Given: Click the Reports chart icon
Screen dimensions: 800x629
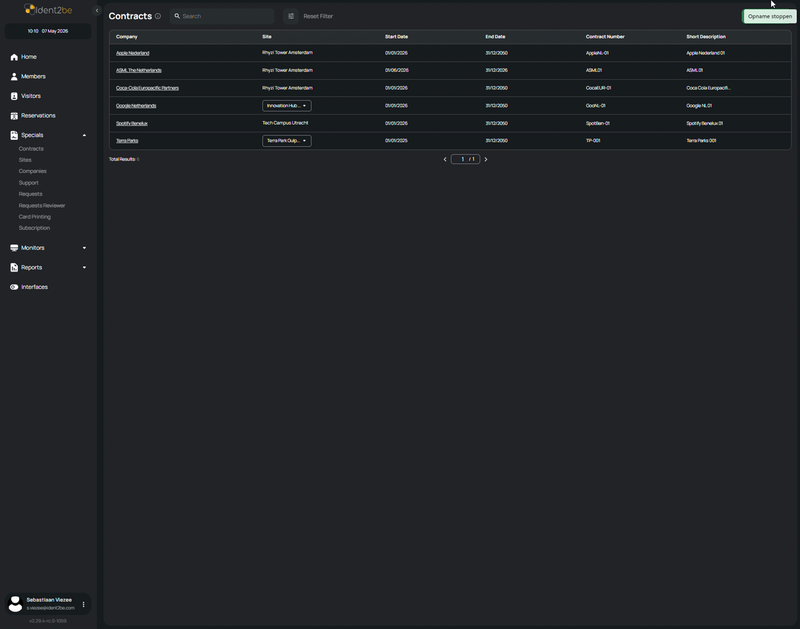Looking at the screenshot, I should 14,267.
